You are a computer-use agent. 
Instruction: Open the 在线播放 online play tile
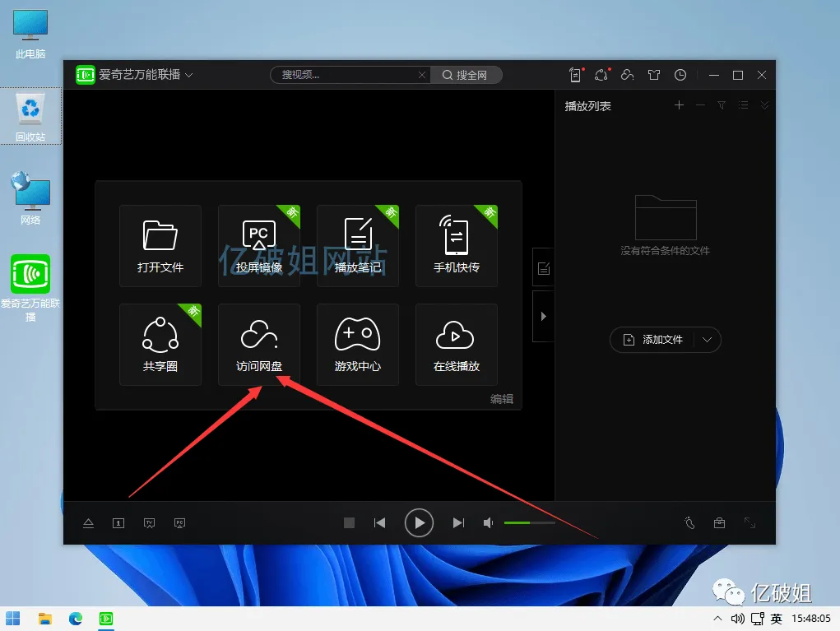pos(457,345)
